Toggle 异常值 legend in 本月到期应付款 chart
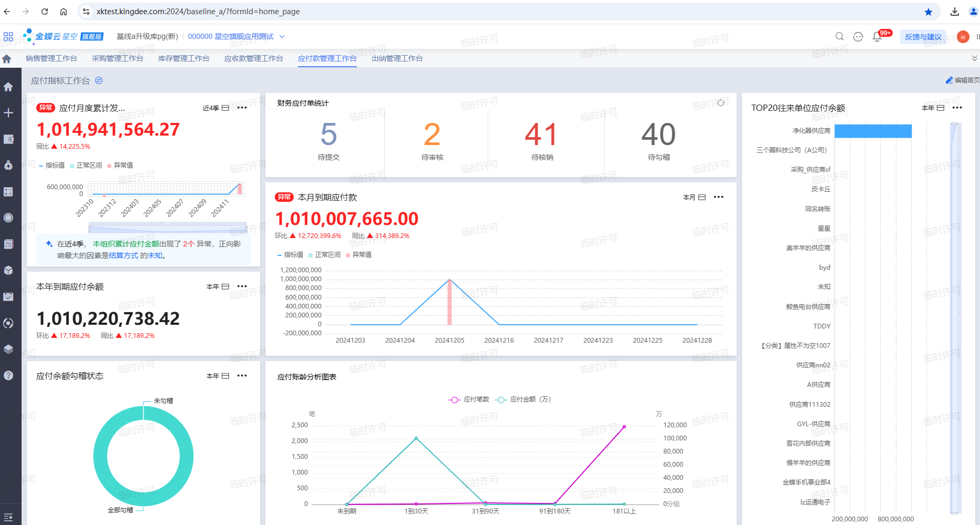This screenshot has width=980, height=525. [358, 255]
